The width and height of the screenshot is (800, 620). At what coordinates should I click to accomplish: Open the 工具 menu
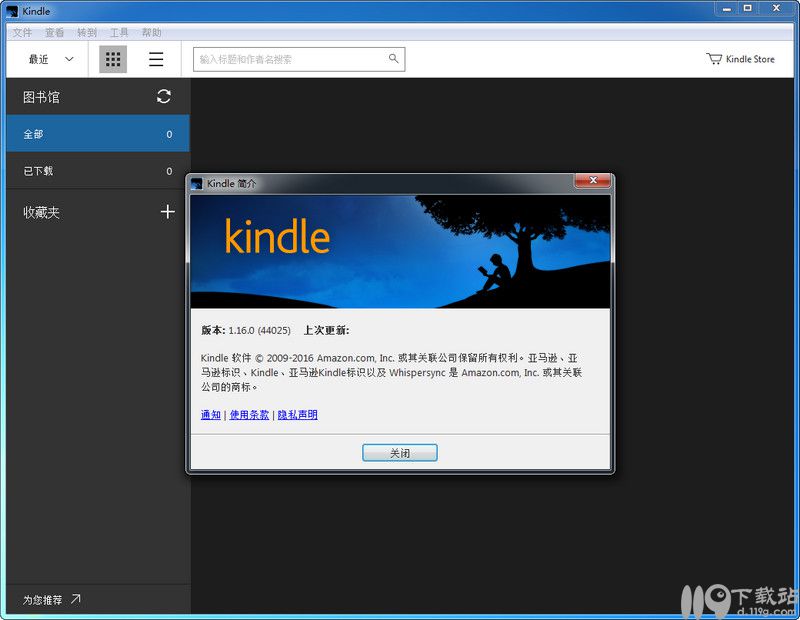(x=119, y=33)
